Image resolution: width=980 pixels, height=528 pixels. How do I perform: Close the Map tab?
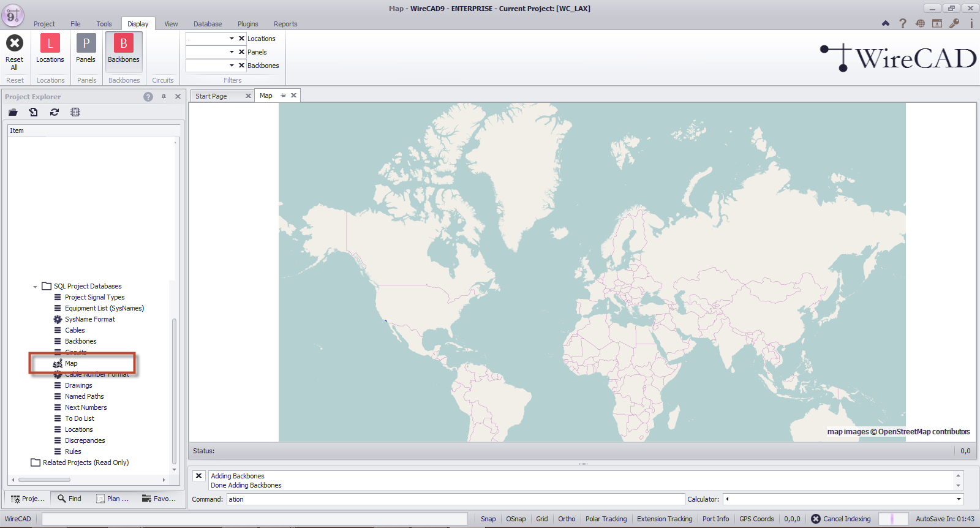[x=293, y=96]
